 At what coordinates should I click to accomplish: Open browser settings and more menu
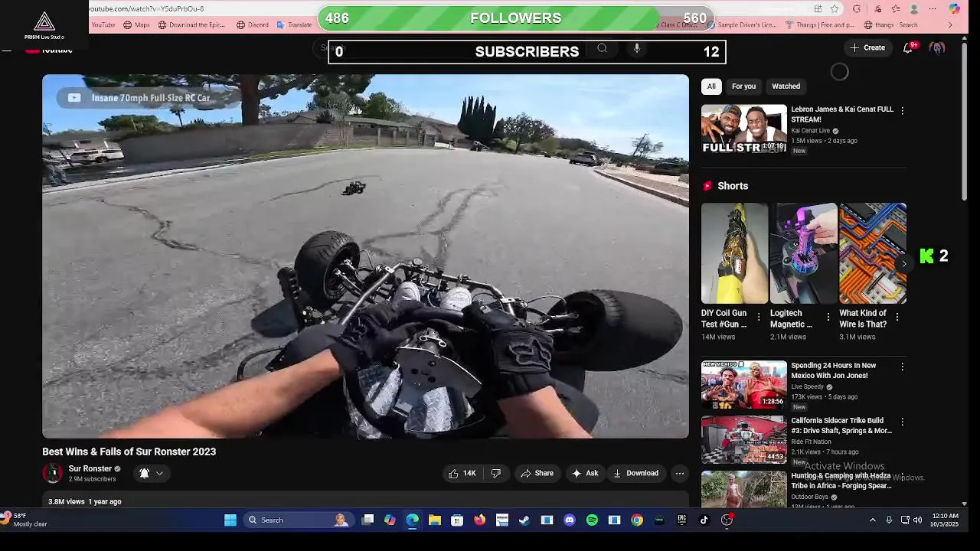tap(933, 8)
